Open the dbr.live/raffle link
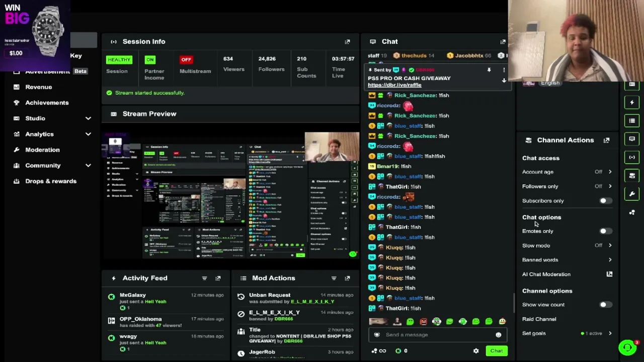 (394, 85)
